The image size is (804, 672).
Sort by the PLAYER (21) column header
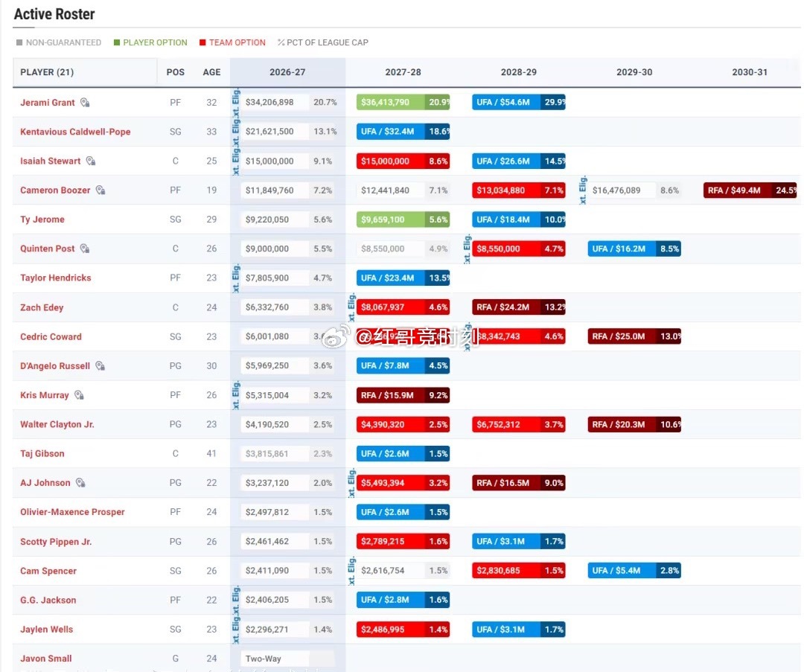click(x=47, y=72)
